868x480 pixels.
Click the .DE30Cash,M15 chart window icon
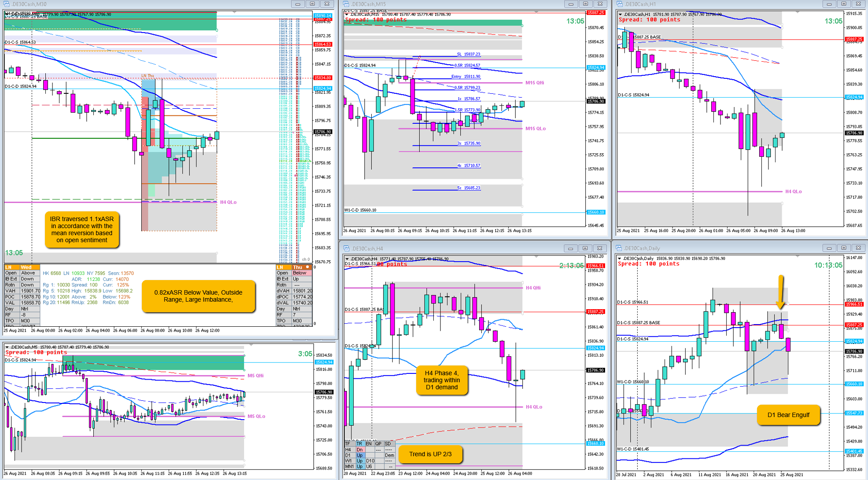[347, 4]
